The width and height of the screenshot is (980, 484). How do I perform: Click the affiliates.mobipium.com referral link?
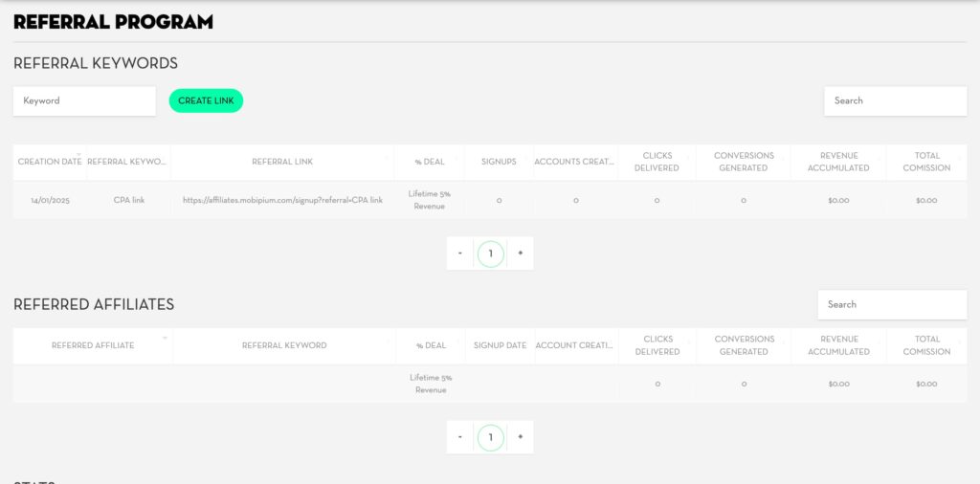click(x=282, y=201)
